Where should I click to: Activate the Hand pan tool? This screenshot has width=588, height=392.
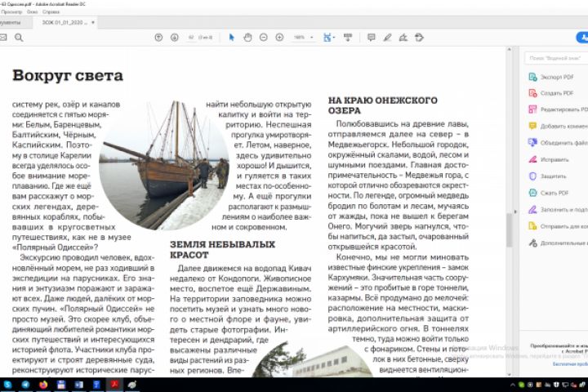247,37
